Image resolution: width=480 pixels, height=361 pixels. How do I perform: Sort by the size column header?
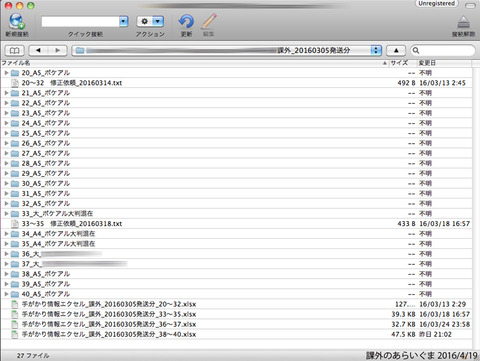[403, 63]
